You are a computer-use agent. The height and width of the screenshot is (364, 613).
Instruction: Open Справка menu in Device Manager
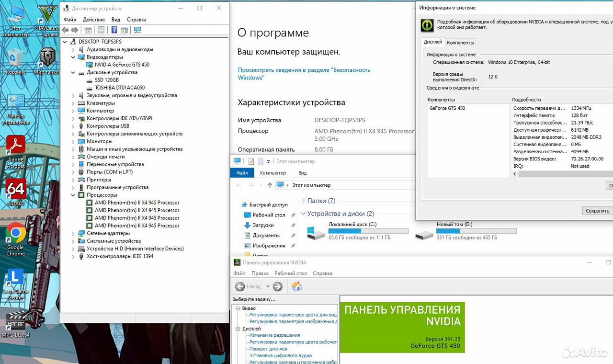pyautogui.click(x=136, y=20)
